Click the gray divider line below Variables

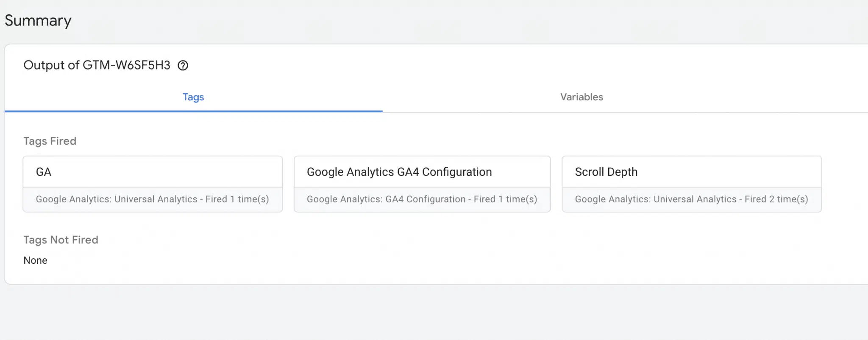click(625, 112)
